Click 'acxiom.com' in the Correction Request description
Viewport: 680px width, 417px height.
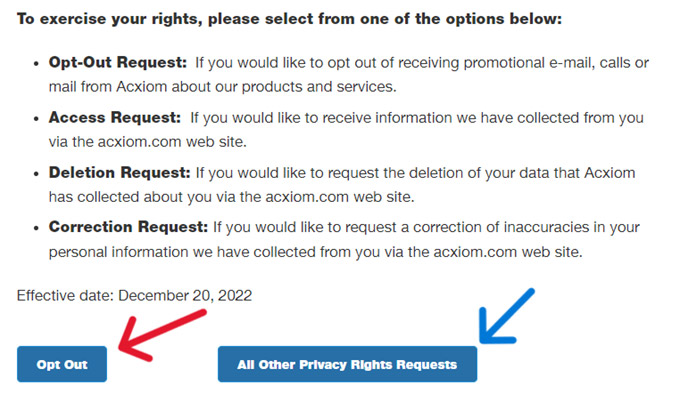pyautogui.click(x=475, y=252)
